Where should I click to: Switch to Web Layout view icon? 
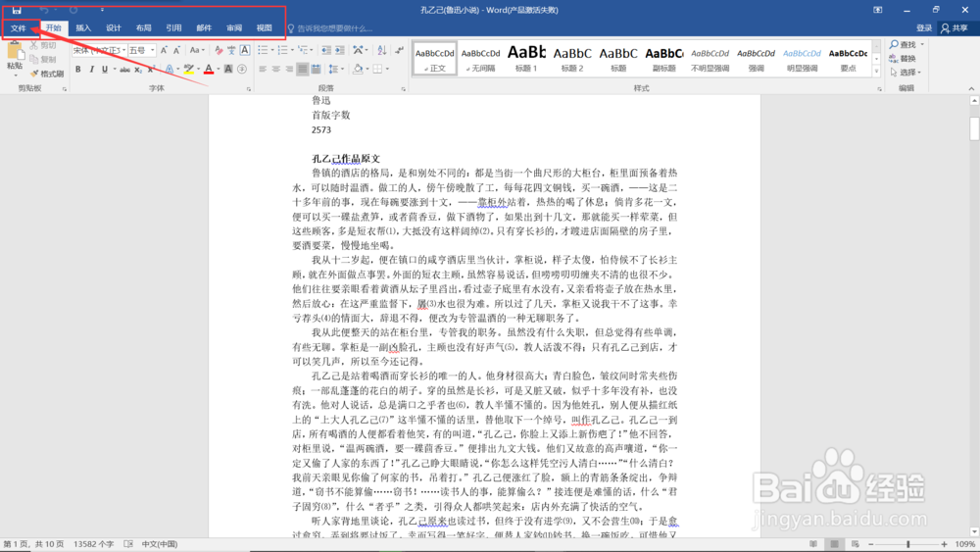[855, 544]
